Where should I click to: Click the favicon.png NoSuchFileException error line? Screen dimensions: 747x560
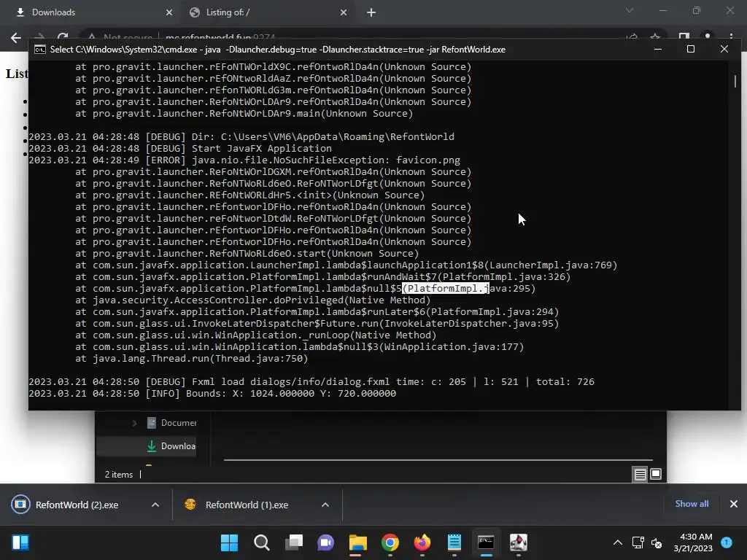244,160
